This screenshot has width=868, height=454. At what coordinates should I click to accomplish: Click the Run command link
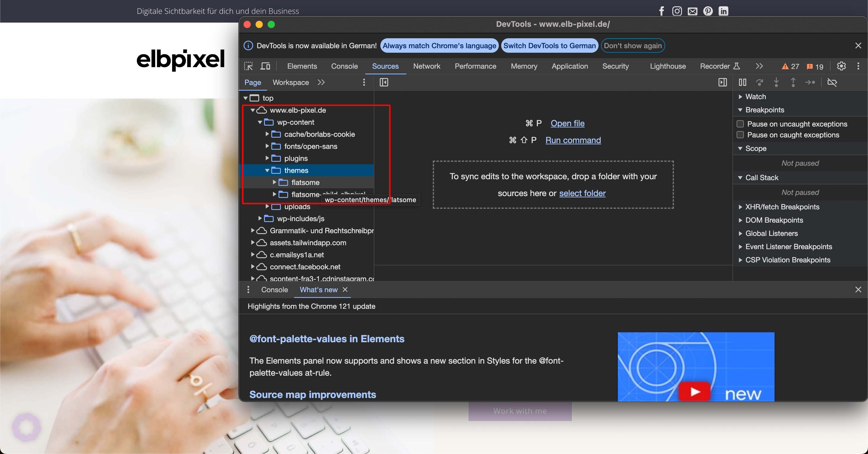click(573, 140)
